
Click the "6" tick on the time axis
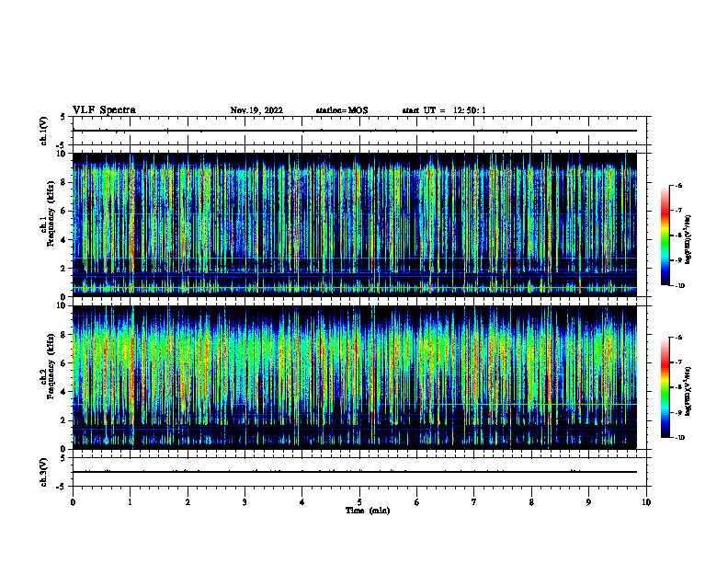click(417, 502)
